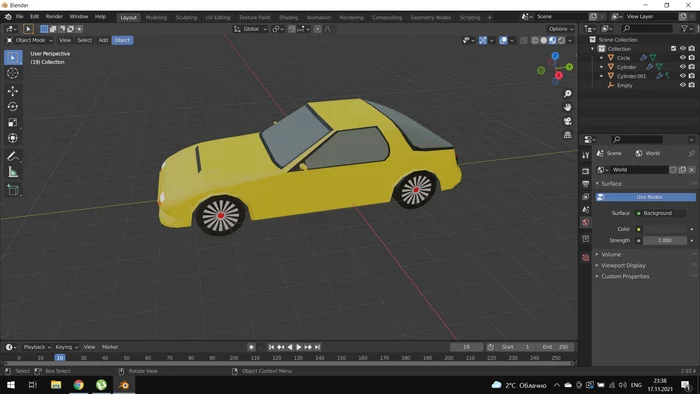
Task: Hide the Empty object in viewport
Action: click(x=682, y=85)
